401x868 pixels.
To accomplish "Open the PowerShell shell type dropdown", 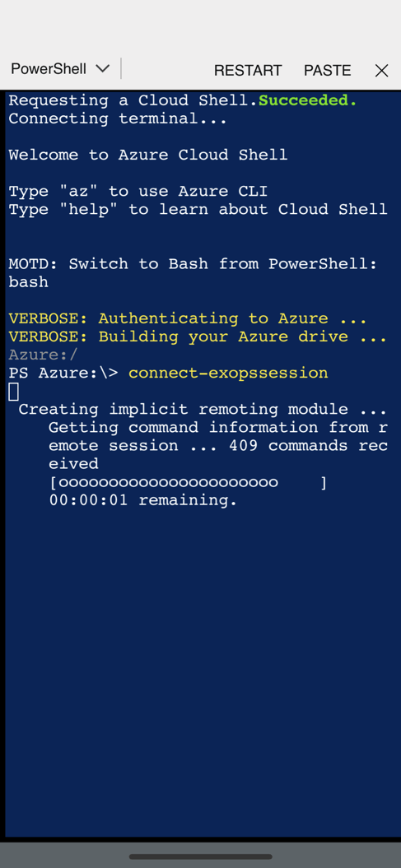I will [60, 69].
